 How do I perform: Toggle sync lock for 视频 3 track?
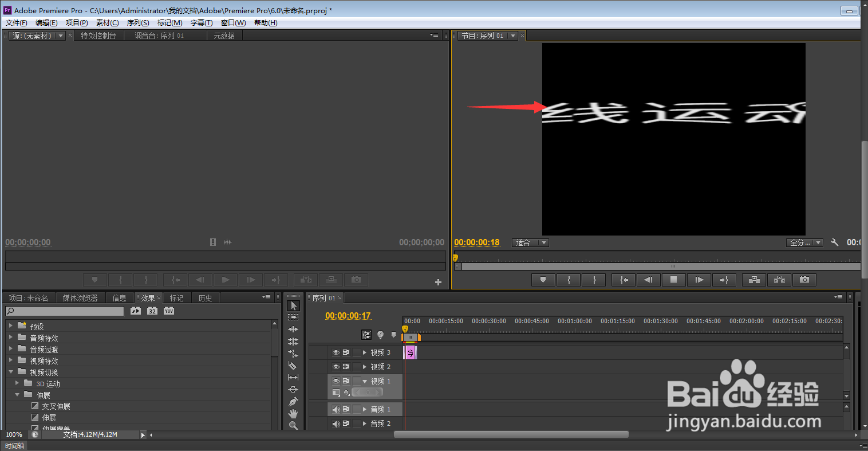coord(346,352)
